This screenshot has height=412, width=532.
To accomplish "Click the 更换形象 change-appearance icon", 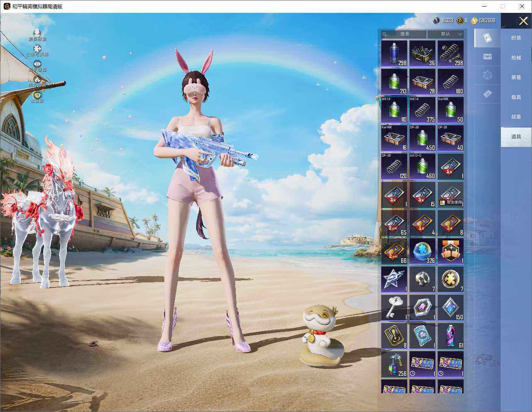I will pyautogui.click(x=37, y=33).
